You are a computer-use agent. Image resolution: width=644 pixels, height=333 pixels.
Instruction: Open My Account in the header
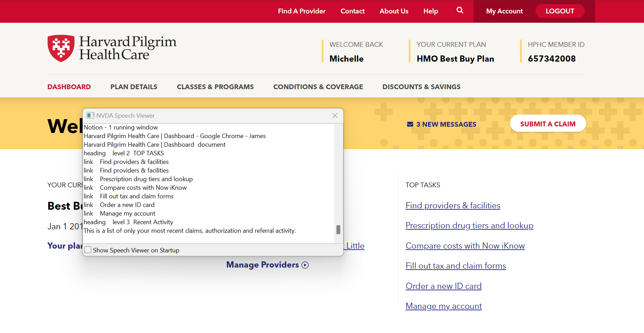504,11
